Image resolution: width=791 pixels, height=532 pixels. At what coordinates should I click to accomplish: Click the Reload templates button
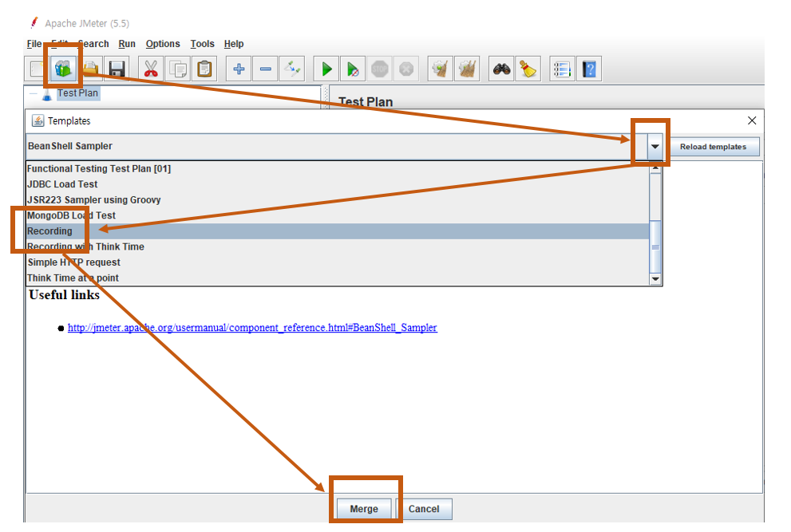pyautogui.click(x=713, y=147)
